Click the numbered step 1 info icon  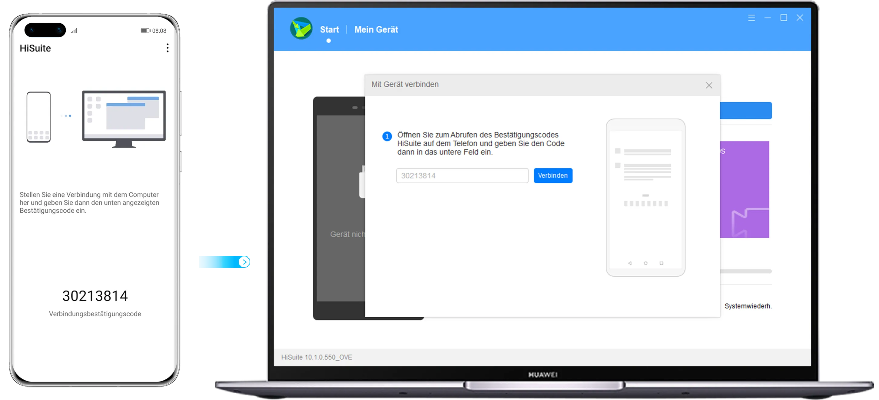click(387, 136)
